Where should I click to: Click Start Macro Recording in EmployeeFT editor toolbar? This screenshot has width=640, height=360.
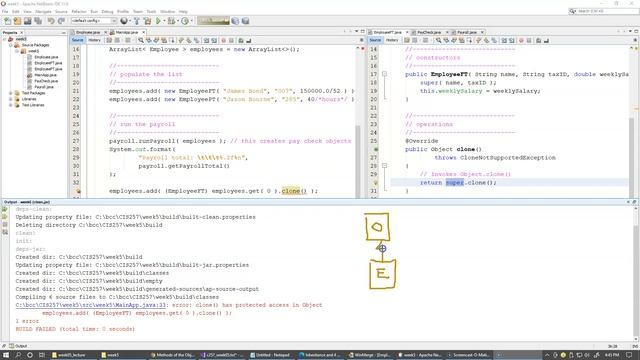click(521, 40)
